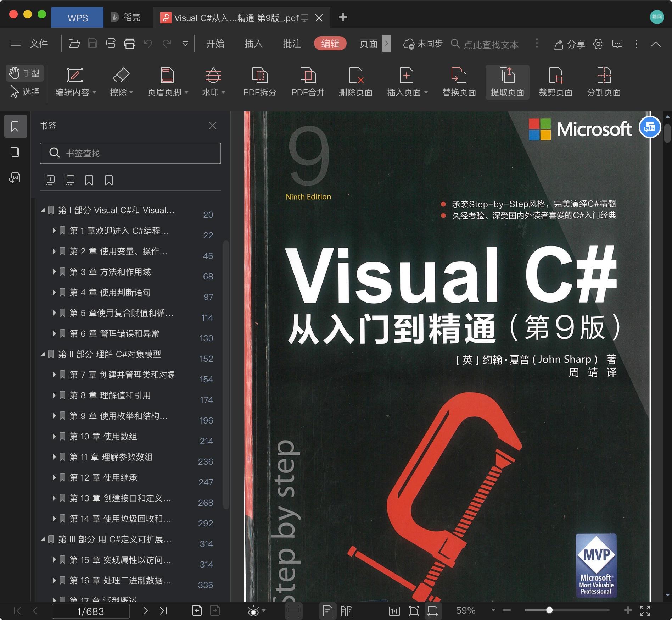This screenshot has width=672, height=620.
Task: Click Crop Page (裁剪页面)
Action: [555, 82]
